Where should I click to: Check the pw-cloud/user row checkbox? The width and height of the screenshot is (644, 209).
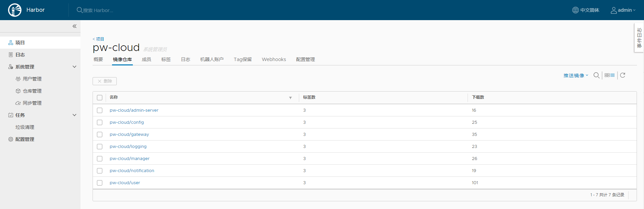(100, 183)
